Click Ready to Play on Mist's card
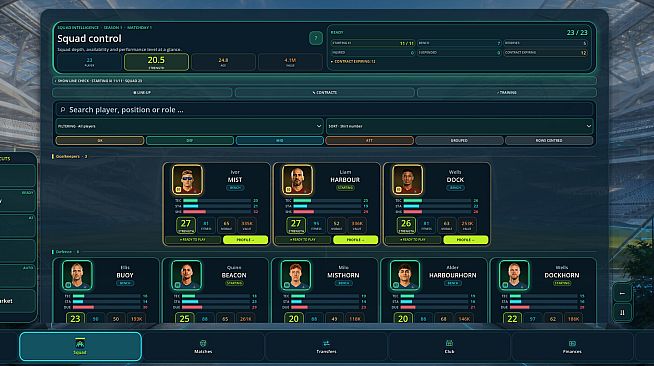This screenshot has width=654, height=366. tap(193, 240)
